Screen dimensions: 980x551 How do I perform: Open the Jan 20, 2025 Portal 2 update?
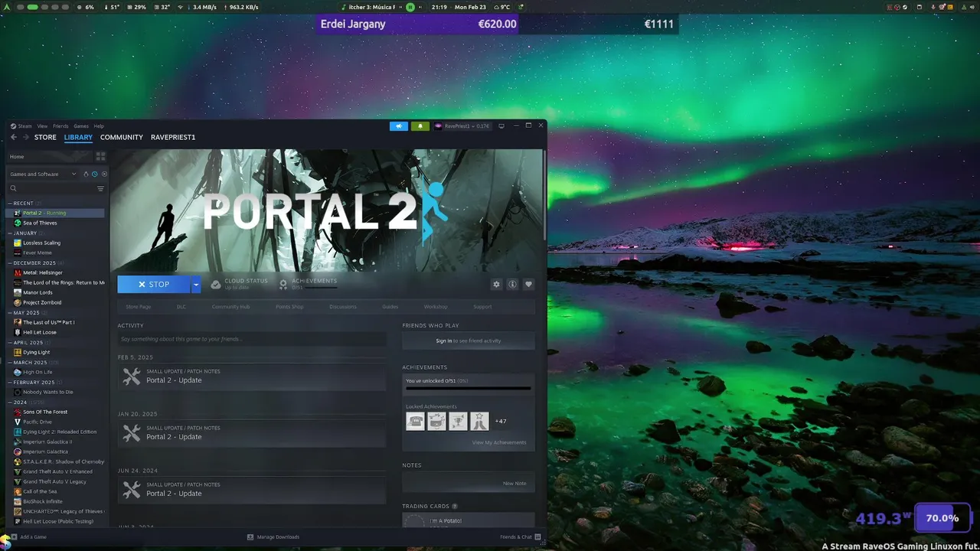click(252, 433)
